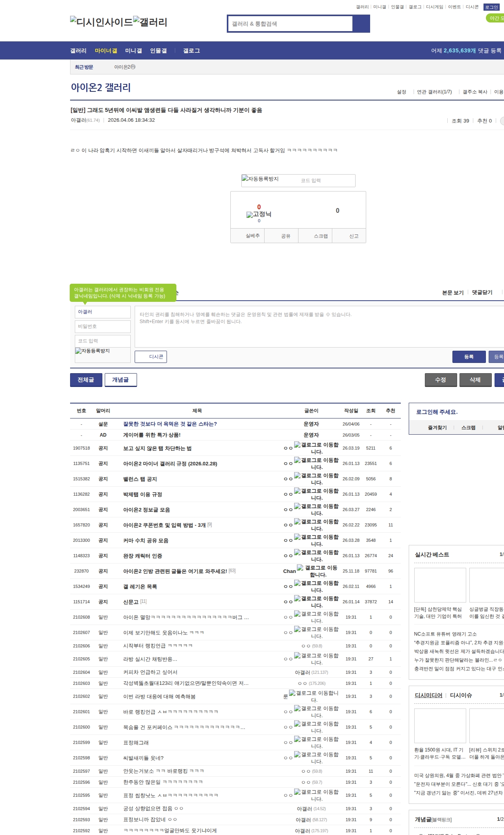Open the first 실시간 베스트 thumbnail

[x=440, y=585]
